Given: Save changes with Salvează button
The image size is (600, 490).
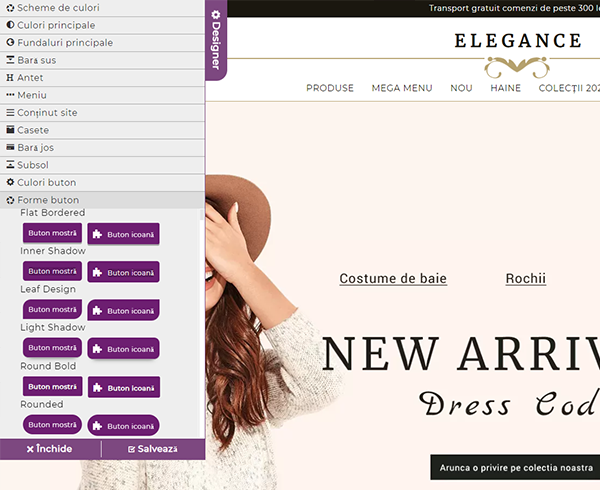Looking at the screenshot, I should coord(153,449).
